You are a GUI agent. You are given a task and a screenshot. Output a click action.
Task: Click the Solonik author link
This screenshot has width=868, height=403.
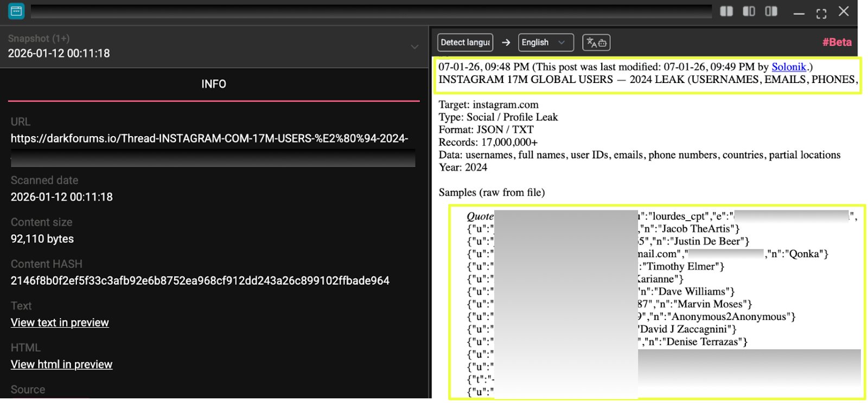coord(788,67)
